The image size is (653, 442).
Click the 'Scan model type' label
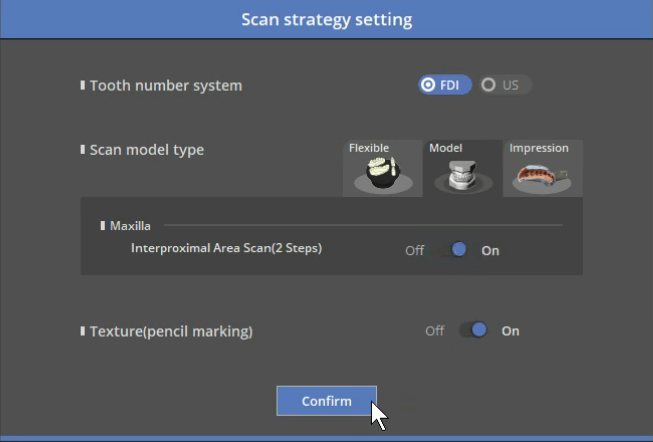(x=147, y=150)
